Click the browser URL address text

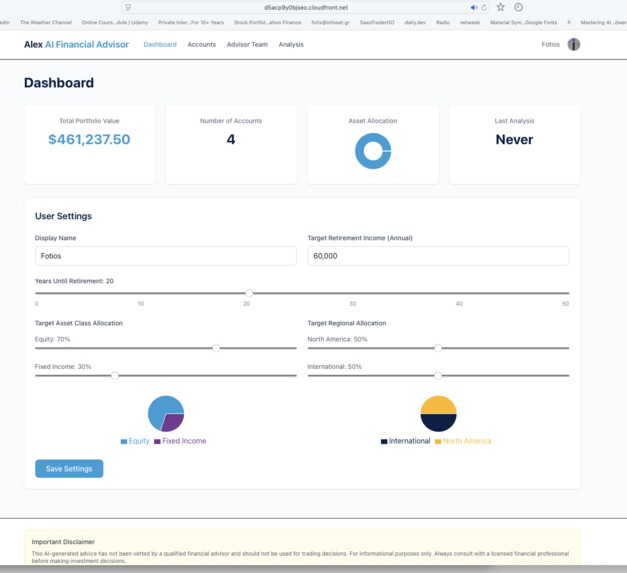tap(306, 8)
